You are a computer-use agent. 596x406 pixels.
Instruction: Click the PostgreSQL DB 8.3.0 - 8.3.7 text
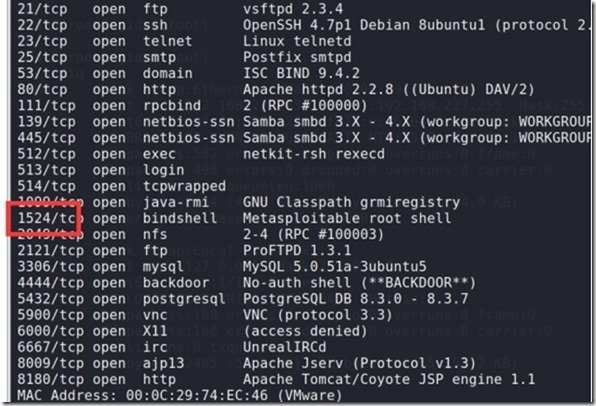click(356, 299)
